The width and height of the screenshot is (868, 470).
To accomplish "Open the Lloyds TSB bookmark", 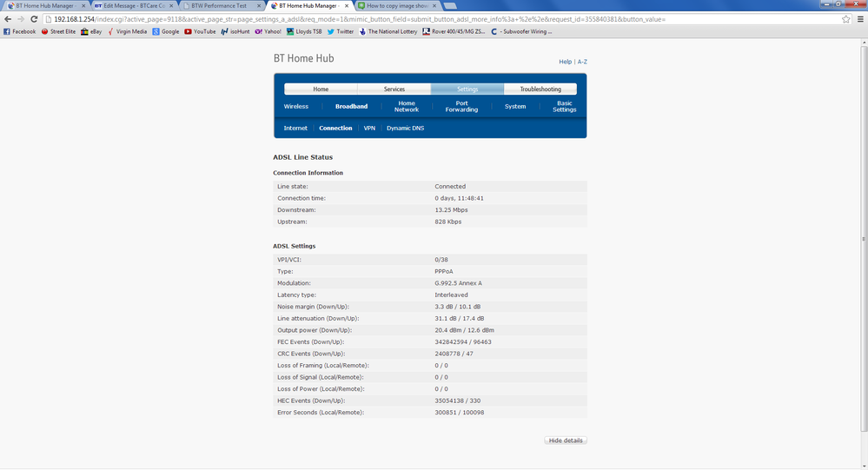I will [x=304, y=31].
